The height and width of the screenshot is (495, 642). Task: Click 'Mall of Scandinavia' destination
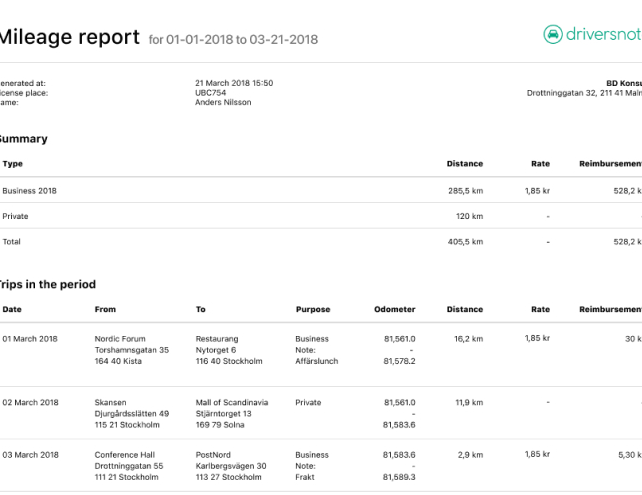pos(232,402)
